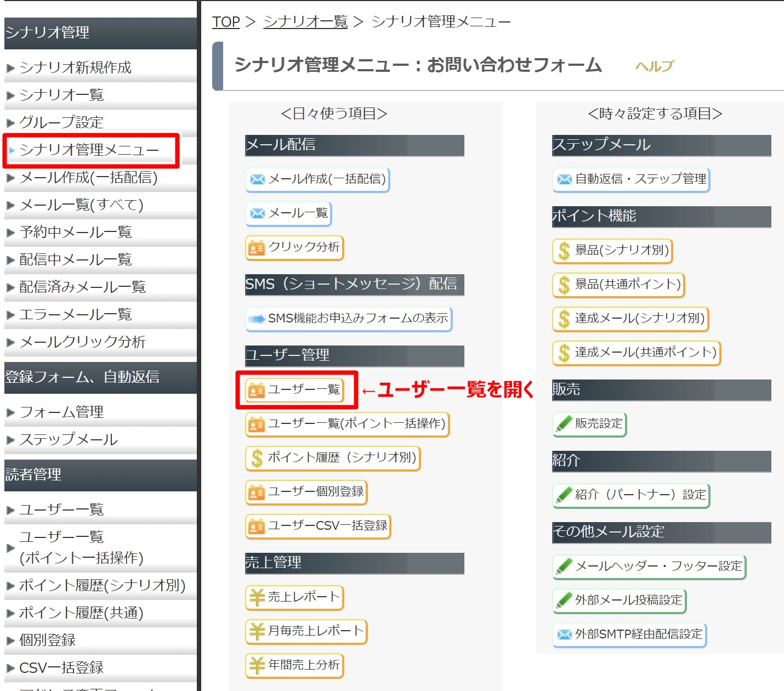Select シナリオ管理メニュー in sidebar
Viewport: 784px width, 691px height.
89,150
